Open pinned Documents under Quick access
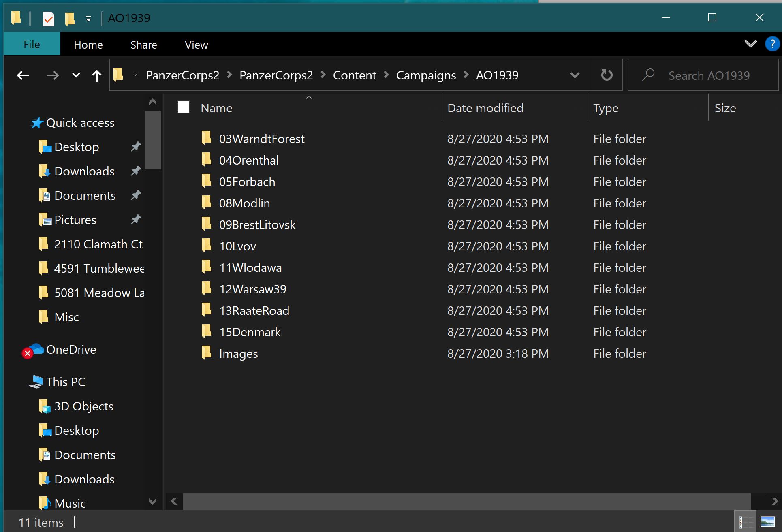782x532 pixels. (85, 196)
